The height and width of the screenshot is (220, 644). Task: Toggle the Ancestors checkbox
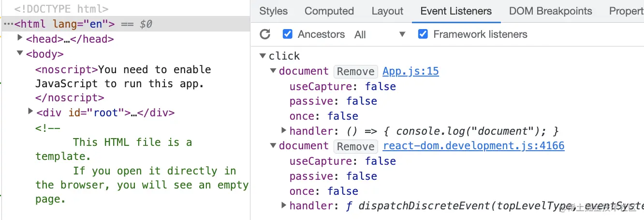point(288,34)
